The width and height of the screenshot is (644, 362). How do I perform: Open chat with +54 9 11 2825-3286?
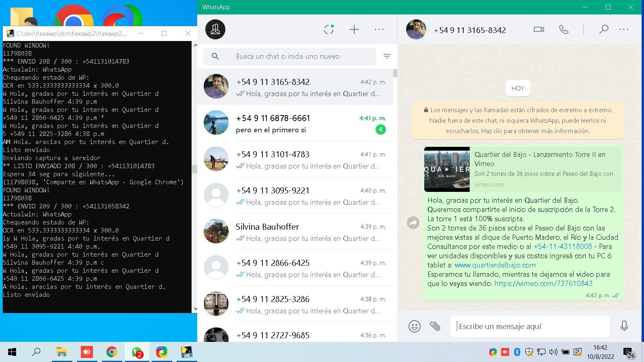point(295,304)
